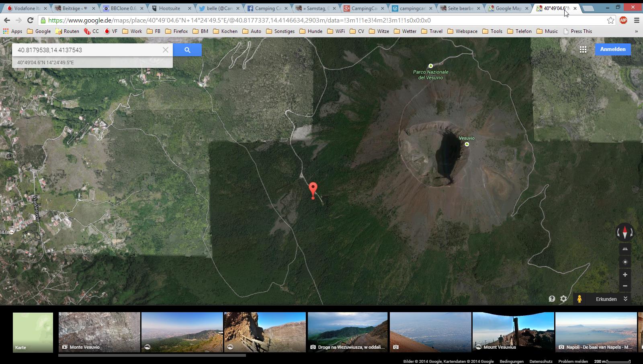
Task: Zoom out with the minus button
Action: [x=625, y=286]
